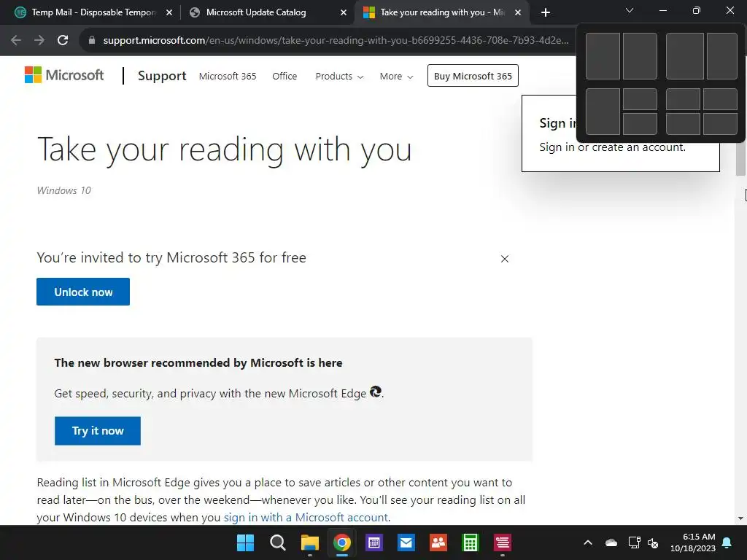
Task: Open the Mail app from the taskbar
Action: (x=406, y=542)
